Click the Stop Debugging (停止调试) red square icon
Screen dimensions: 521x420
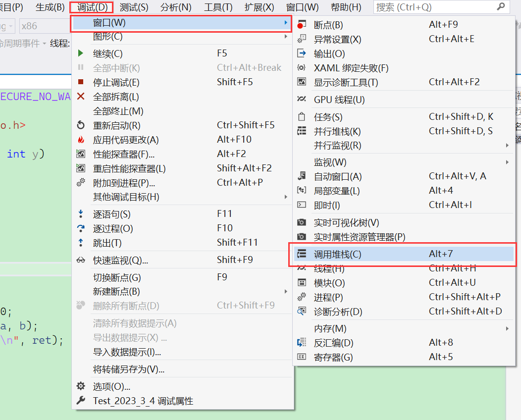82,82
